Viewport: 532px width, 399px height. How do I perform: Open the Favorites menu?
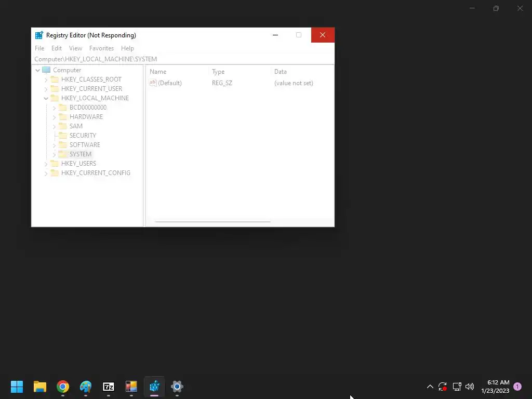click(101, 48)
